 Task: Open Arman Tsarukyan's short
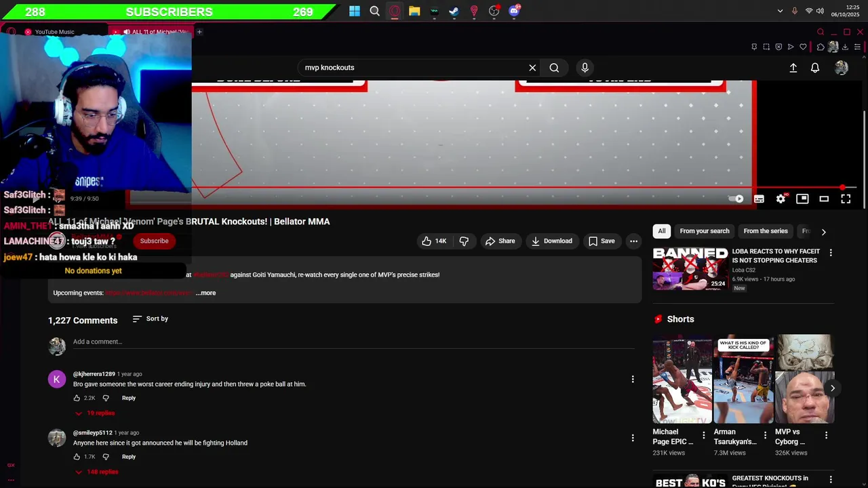[743, 380]
